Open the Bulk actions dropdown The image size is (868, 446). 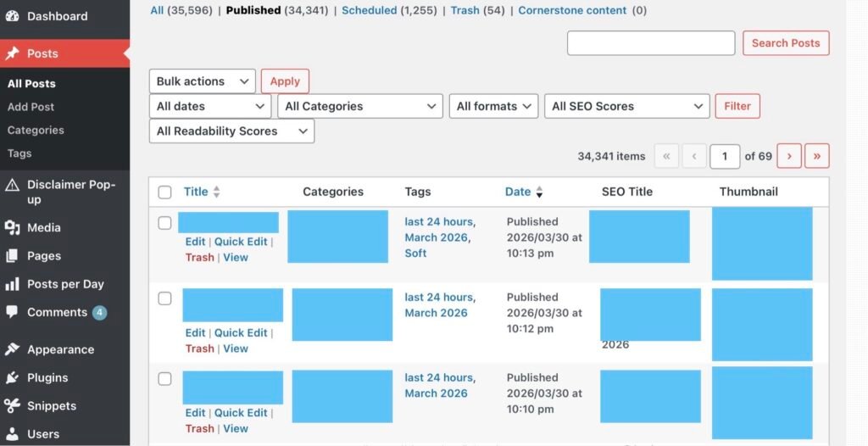tap(202, 81)
